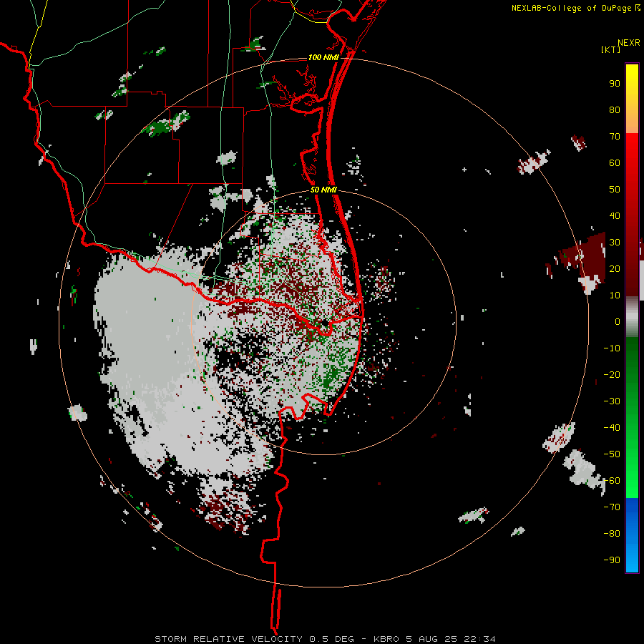The width and height of the screenshot is (644, 644).
Task: Click the light blue bottom color bar segment
Action: tap(632, 559)
